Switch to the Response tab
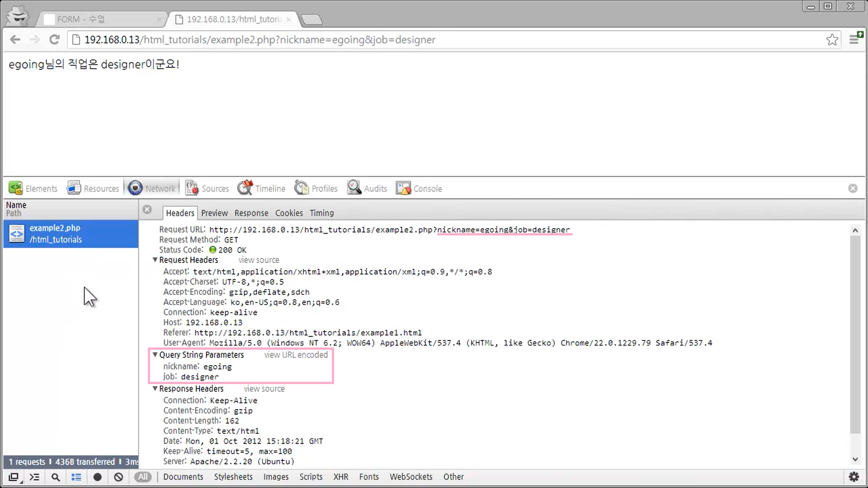This screenshot has height=488, width=868. point(251,213)
